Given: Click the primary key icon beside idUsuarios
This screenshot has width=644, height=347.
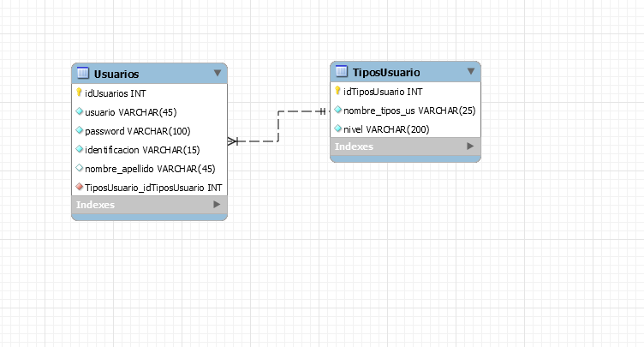Looking at the screenshot, I should click(79, 93).
